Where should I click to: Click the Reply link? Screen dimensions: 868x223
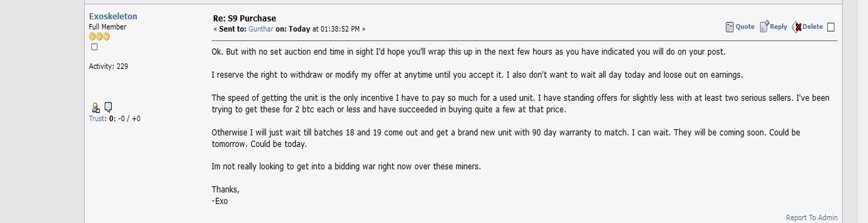[x=778, y=27]
